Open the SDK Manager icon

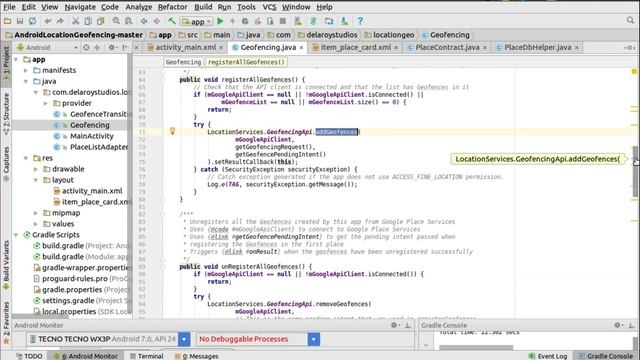tap(344, 21)
